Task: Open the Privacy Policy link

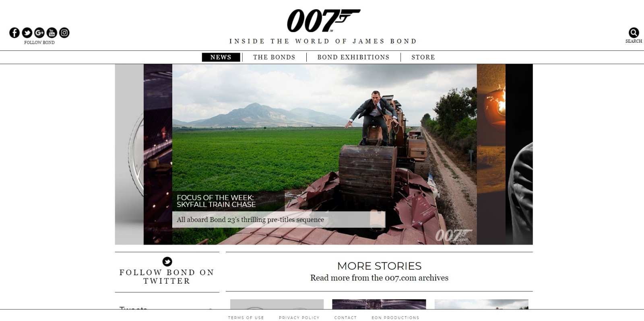Action: [x=299, y=318]
